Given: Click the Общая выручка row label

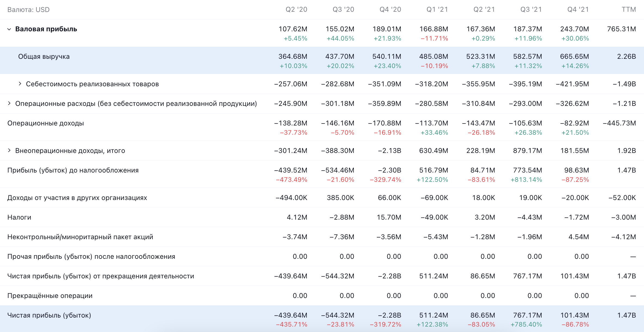Looking at the screenshot, I should [44, 57].
